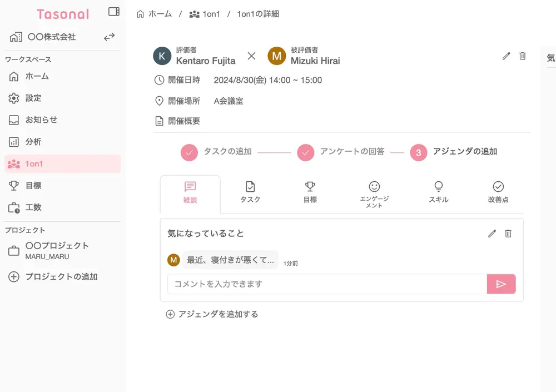556x392 pixels.
Task: Edit the 気になっていること agenda item
Action: (492, 234)
